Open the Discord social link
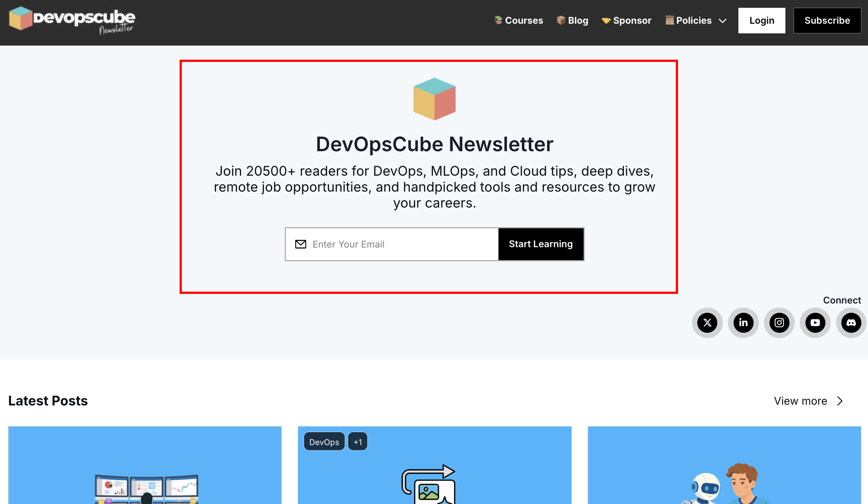Viewport: 868px width, 504px height. (x=851, y=323)
